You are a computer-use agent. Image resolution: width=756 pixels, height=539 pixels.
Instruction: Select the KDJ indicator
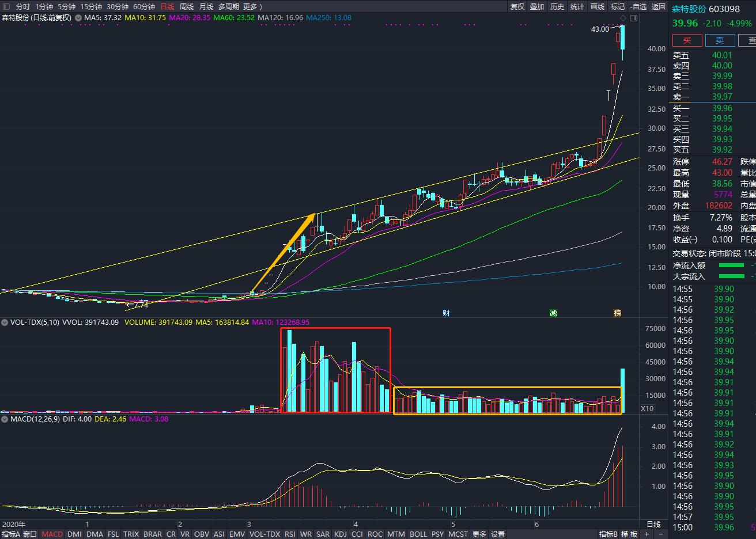pos(341,534)
